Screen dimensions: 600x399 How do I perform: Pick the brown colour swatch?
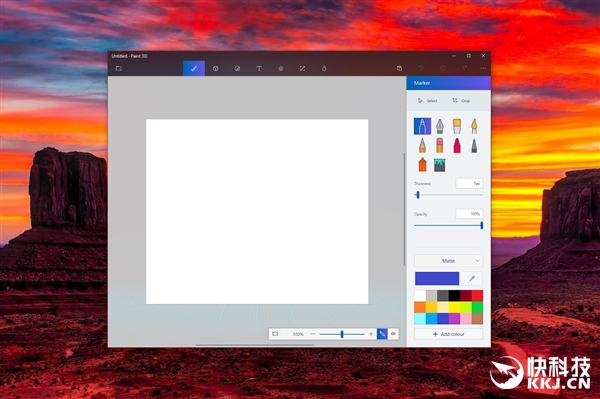tap(477, 319)
